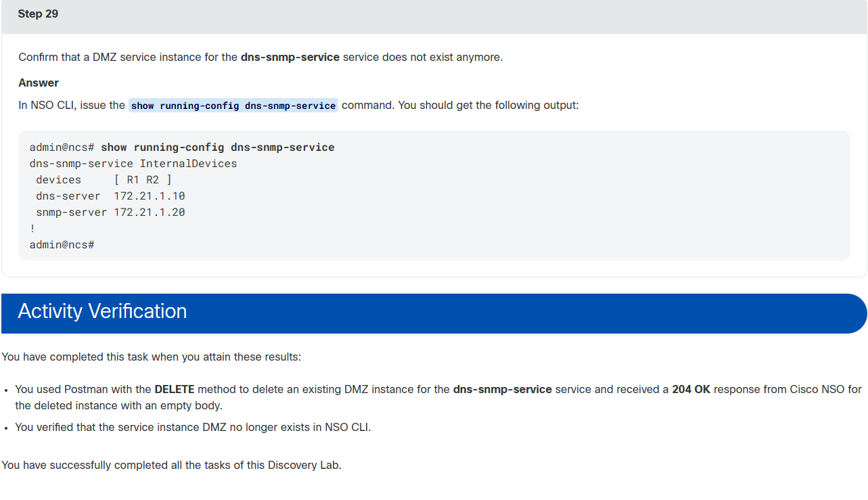Click the last admin@ncs# prompt line
This screenshot has height=500, width=868.
62,244
